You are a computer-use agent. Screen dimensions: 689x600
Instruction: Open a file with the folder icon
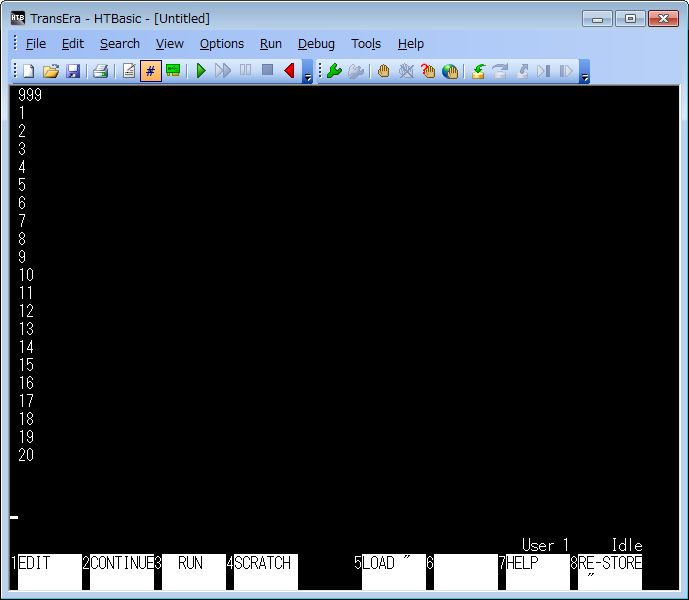coord(51,71)
